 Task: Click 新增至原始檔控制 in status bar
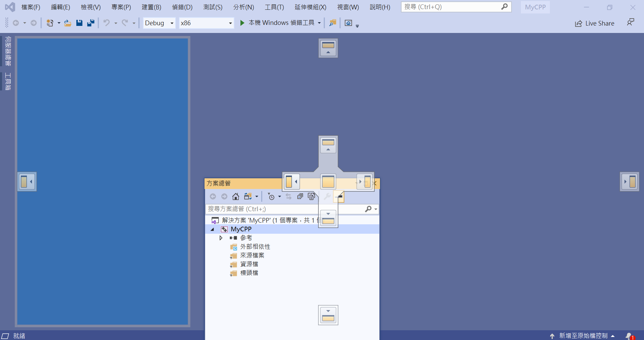(x=583, y=336)
